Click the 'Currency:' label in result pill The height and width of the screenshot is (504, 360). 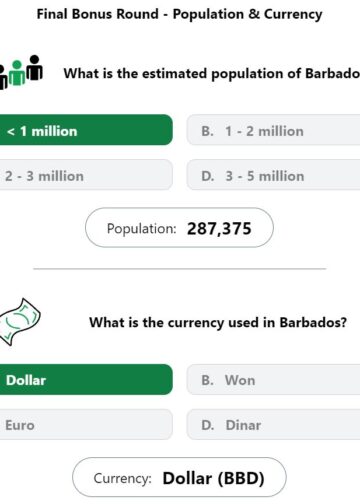(123, 478)
